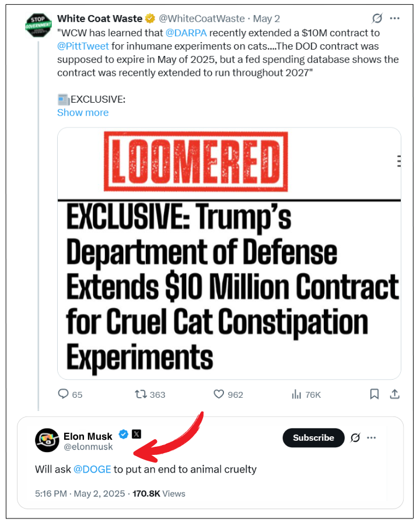Click the White Coat Waste account name

(100, 19)
